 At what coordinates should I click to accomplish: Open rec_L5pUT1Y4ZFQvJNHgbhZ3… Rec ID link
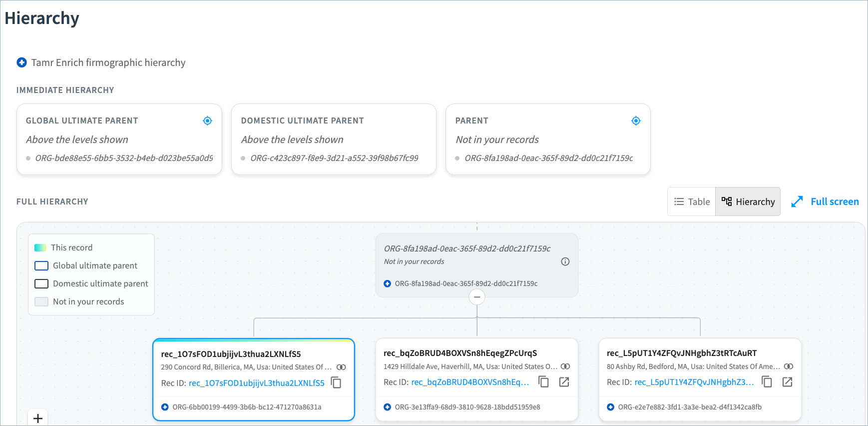coord(694,382)
